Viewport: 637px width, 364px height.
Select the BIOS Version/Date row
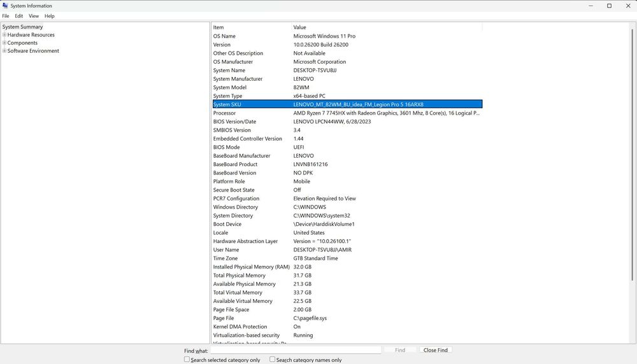click(347, 122)
